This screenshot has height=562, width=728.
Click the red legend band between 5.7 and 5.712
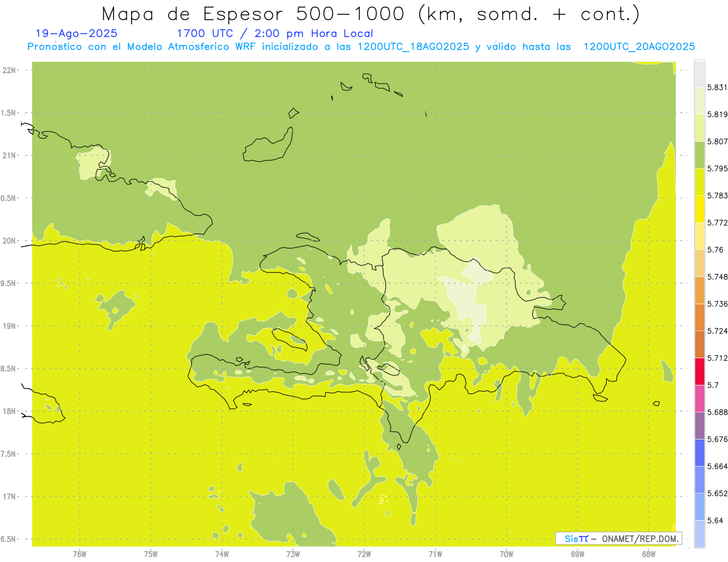click(699, 372)
